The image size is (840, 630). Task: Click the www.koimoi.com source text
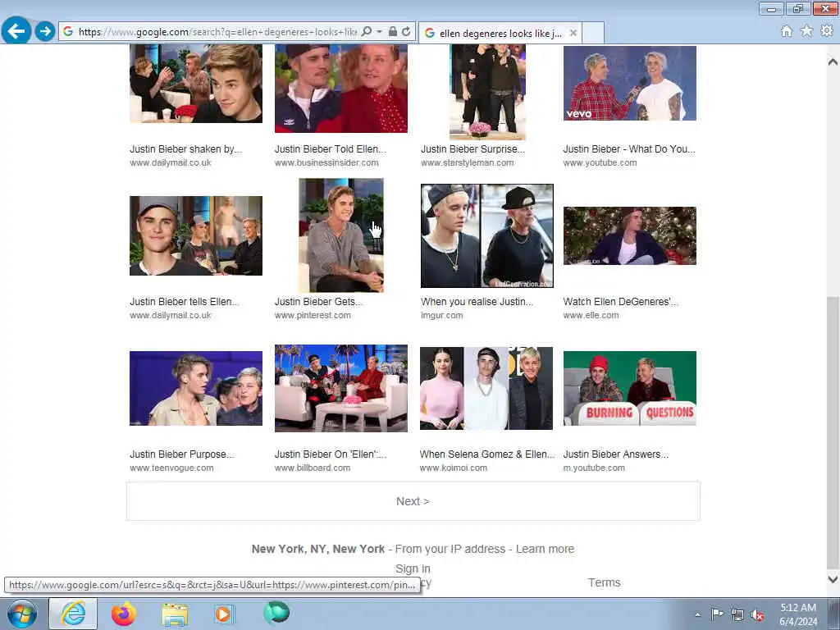454,468
